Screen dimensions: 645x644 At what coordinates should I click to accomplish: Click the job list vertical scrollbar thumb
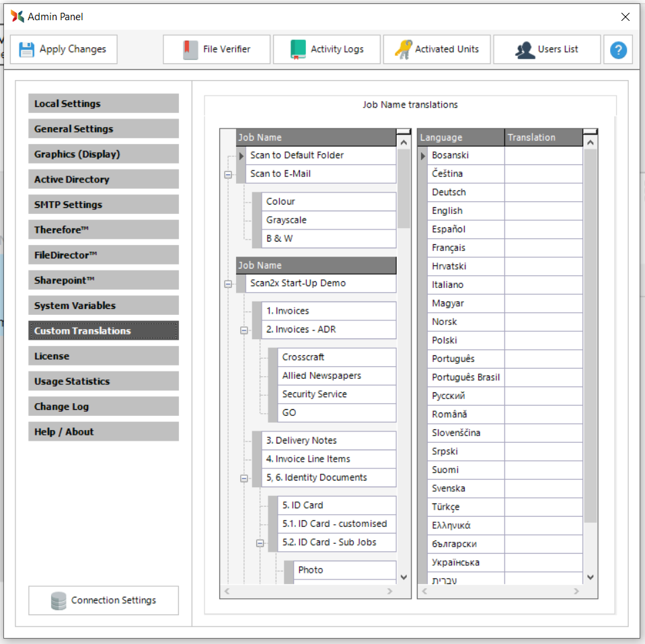click(404, 188)
